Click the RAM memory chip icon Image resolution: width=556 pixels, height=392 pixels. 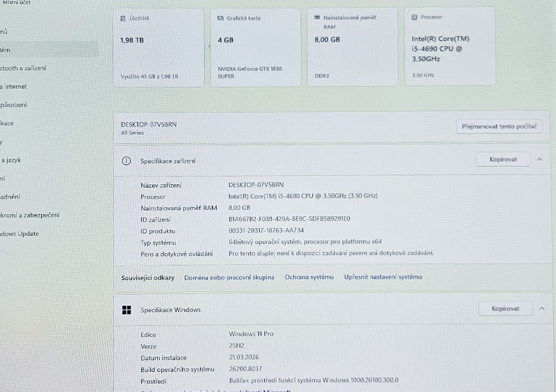[317, 17]
